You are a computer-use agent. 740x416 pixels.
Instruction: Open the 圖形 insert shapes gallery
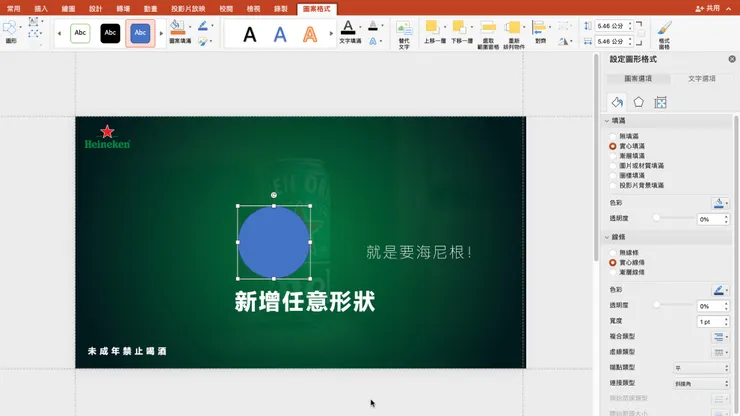(10, 32)
